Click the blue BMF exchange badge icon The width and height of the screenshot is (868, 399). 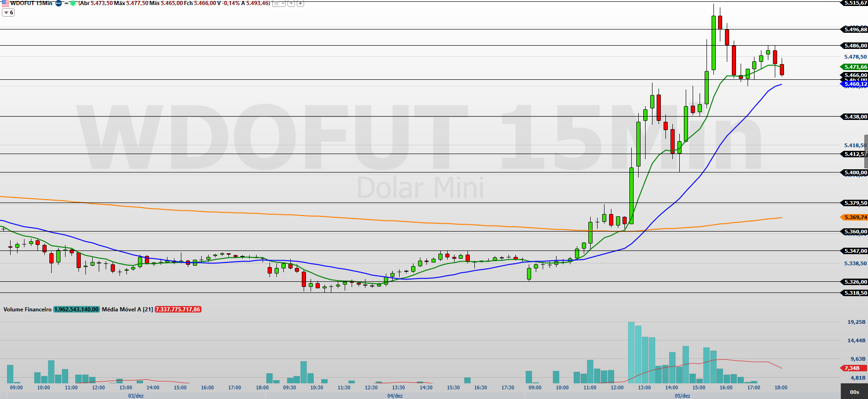(59, 3)
